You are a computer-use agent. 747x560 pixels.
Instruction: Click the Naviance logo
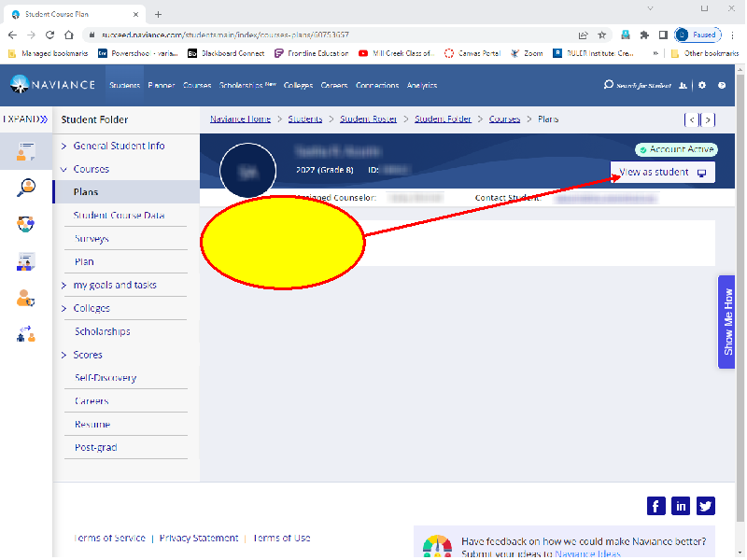(52, 85)
